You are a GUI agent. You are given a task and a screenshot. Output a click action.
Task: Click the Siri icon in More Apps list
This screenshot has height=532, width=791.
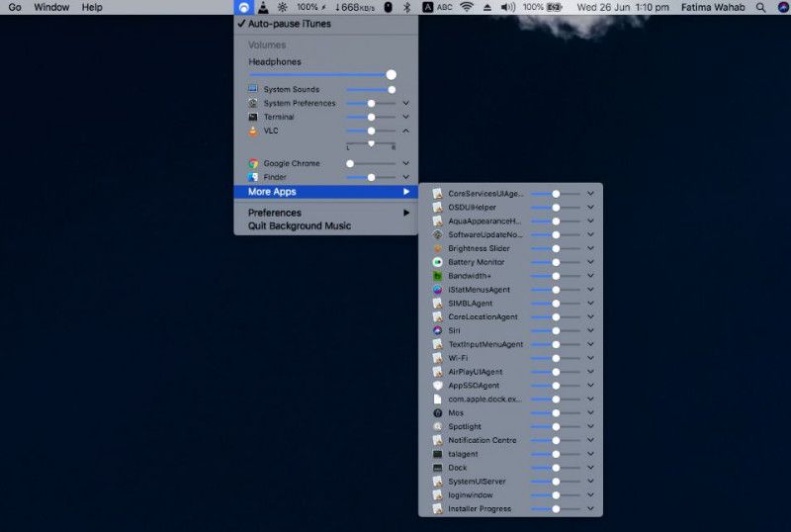(x=437, y=330)
